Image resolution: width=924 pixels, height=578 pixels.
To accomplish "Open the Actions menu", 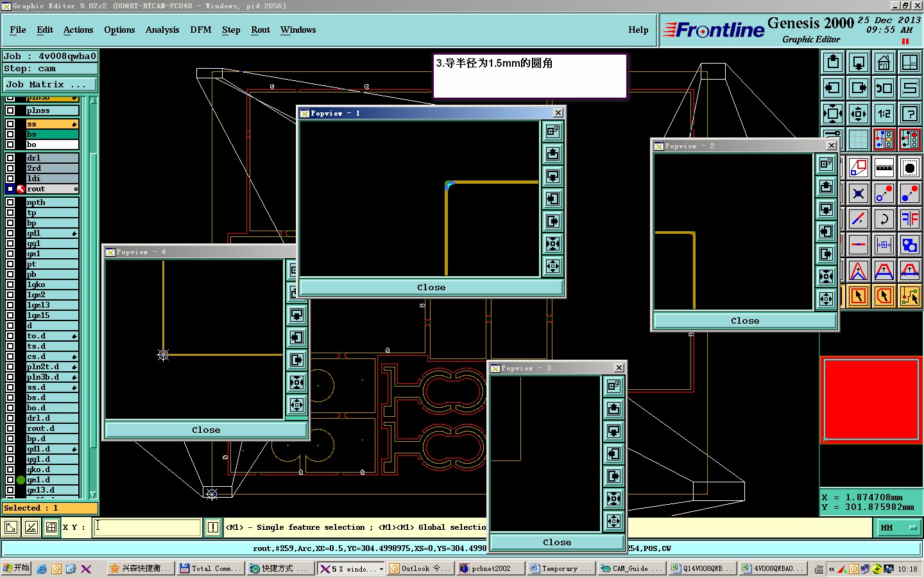I will [x=78, y=30].
